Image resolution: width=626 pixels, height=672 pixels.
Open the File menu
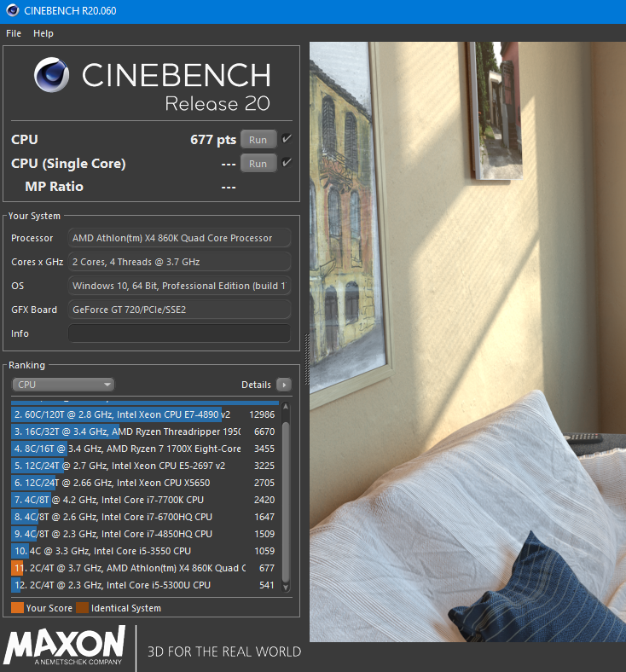coord(14,33)
